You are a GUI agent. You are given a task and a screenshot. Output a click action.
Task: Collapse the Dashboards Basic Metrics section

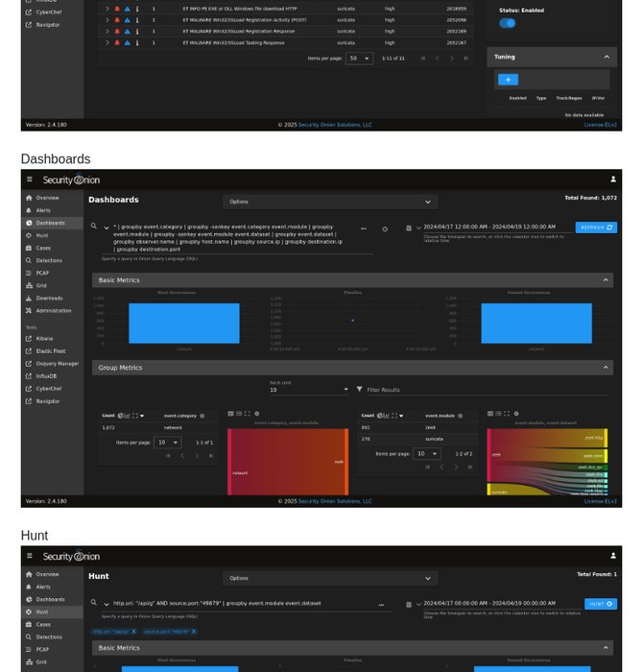(x=606, y=280)
